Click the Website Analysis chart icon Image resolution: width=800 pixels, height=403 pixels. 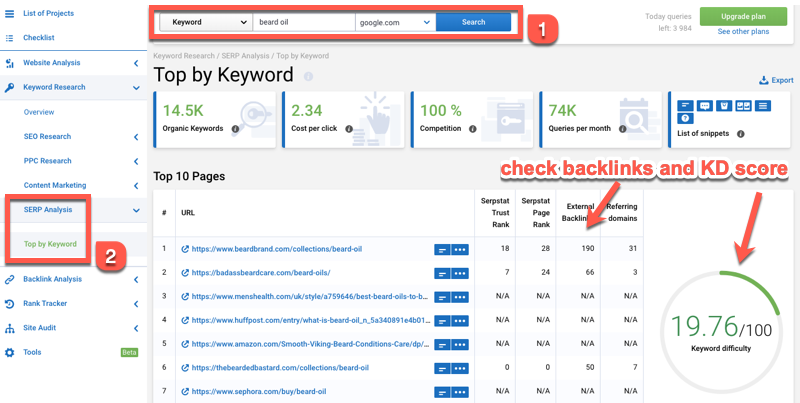pos(9,63)
